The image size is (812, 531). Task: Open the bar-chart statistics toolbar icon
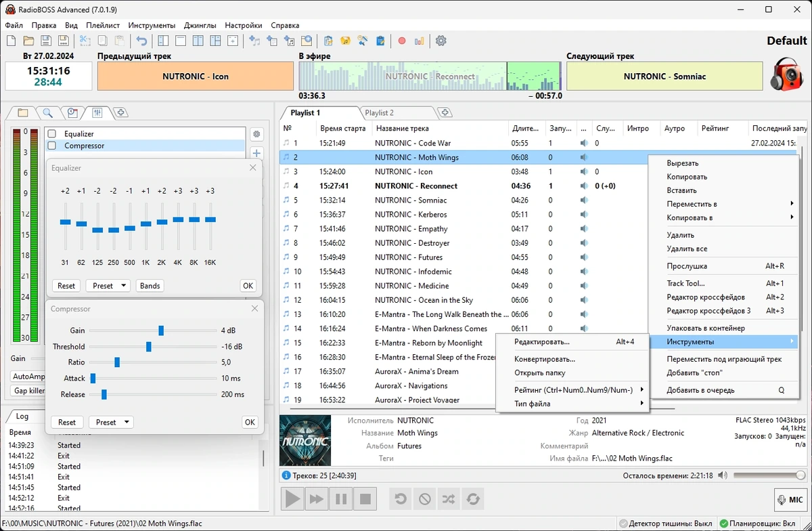pos(420,41)
